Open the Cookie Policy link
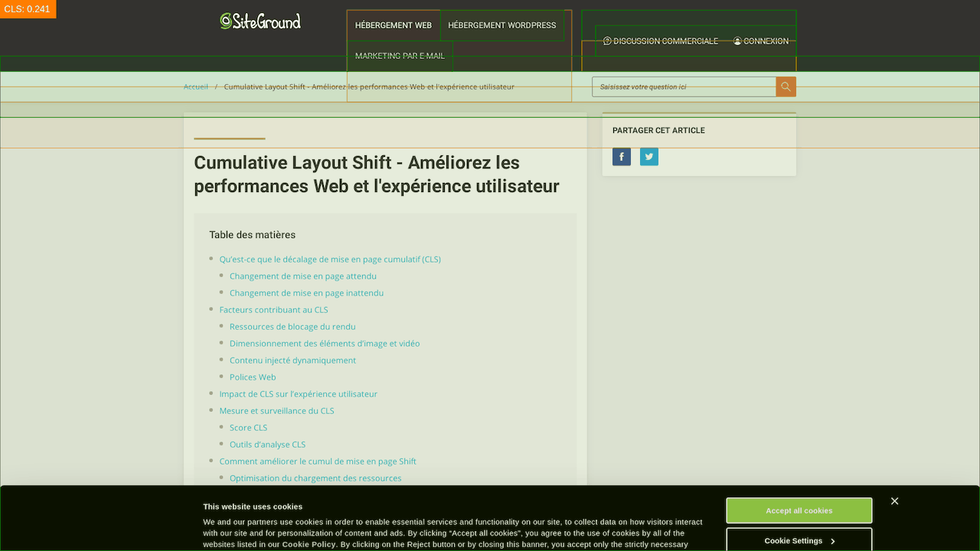 tap(309, 544)
